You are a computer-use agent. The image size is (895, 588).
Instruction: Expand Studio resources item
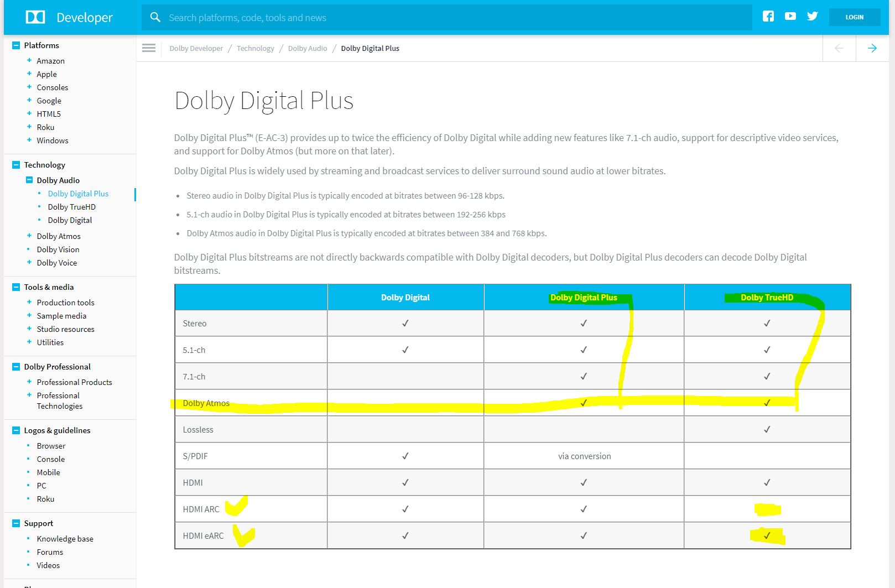click(29, 329)
